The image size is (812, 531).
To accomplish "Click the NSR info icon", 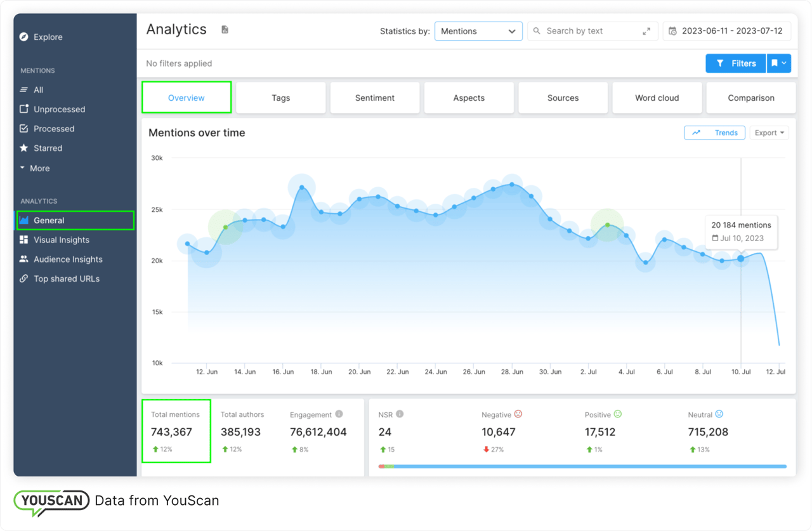I will (400, 414).
